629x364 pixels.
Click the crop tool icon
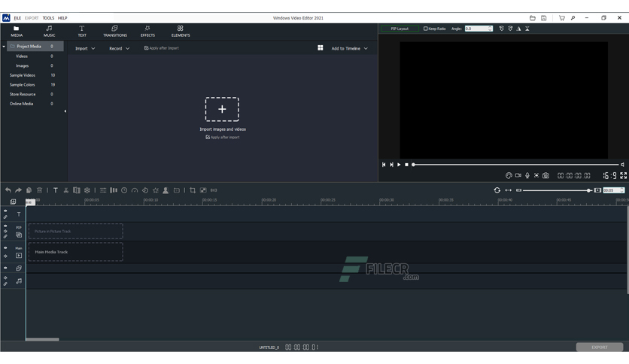coord(193,190)
